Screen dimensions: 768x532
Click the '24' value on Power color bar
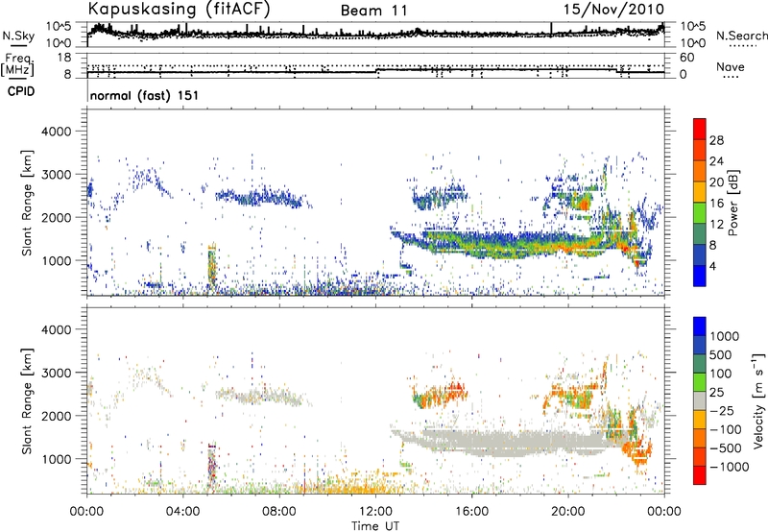716,161
